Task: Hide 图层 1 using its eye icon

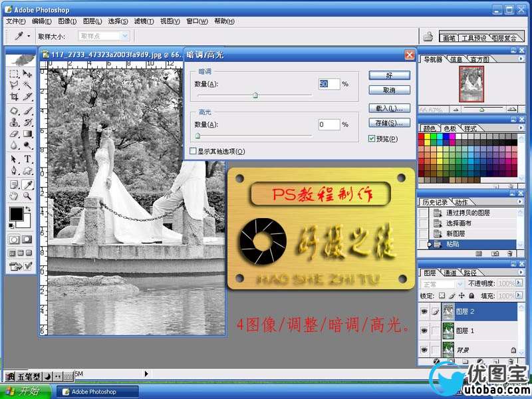Action: [x=423, y=331]
